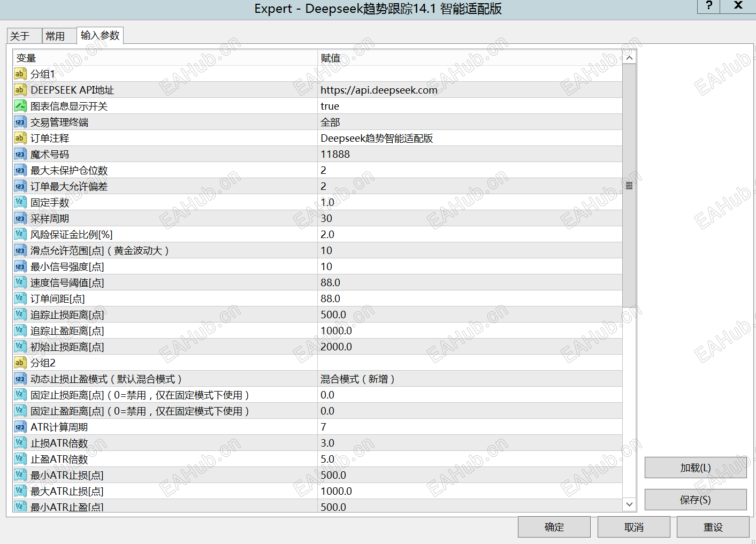Edit the 止损ATR倍数 value 3.0
Viewport: 756px width, 544px height.
pos(470,443)
